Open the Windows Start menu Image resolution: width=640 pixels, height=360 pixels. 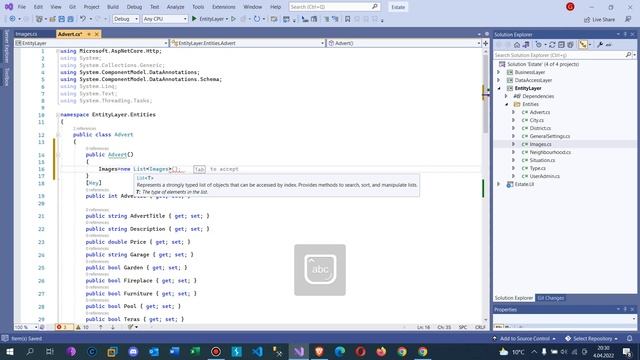click(9, 351)
